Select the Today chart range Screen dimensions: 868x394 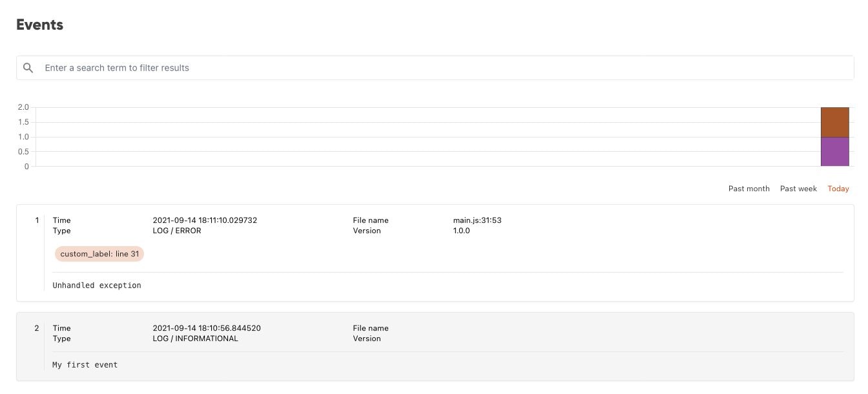tap(838, 189)
